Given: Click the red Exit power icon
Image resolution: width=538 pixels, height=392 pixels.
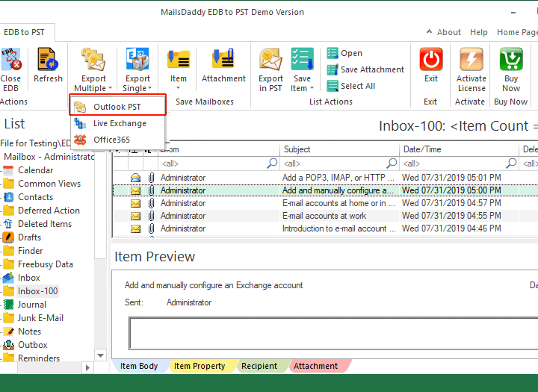Looking at the screenshot, I should pyautogui.click(x=431, y=59).
